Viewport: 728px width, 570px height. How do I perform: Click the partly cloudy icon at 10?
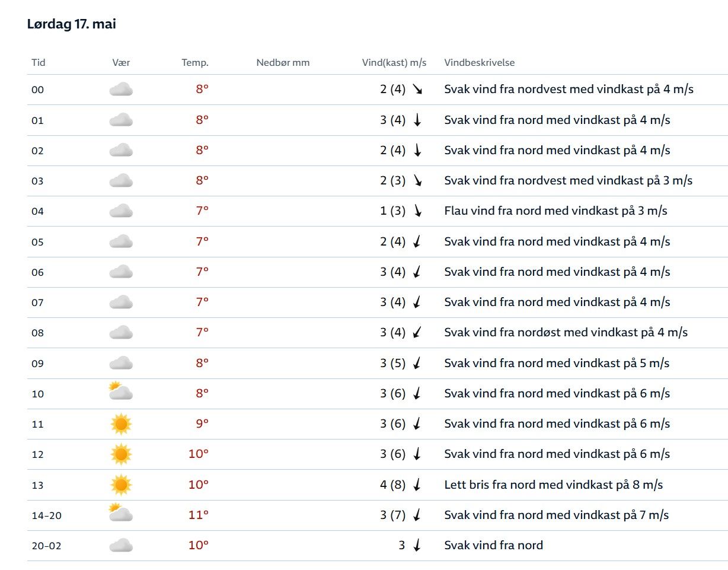(121, 393)
